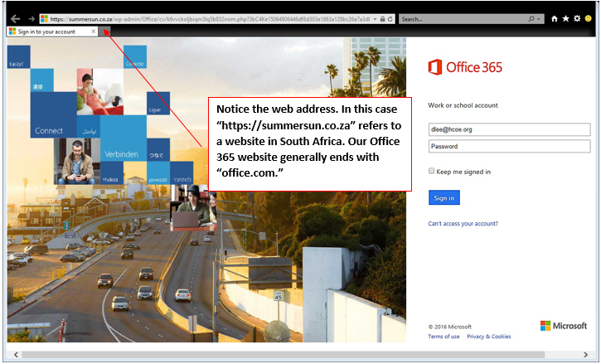Go forward with the browser forward arrow
Viewport: 601px width, 364px height.
[32, 19]
